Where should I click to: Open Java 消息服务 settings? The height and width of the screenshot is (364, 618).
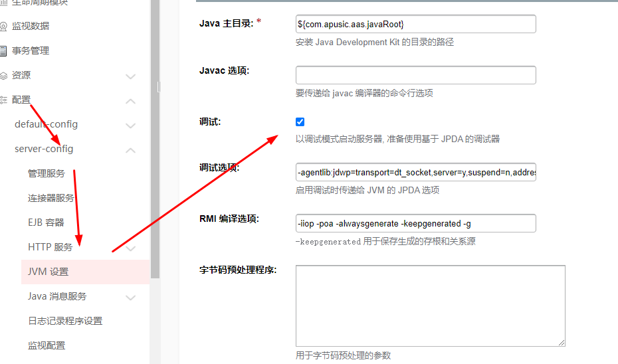coord(56,296)
